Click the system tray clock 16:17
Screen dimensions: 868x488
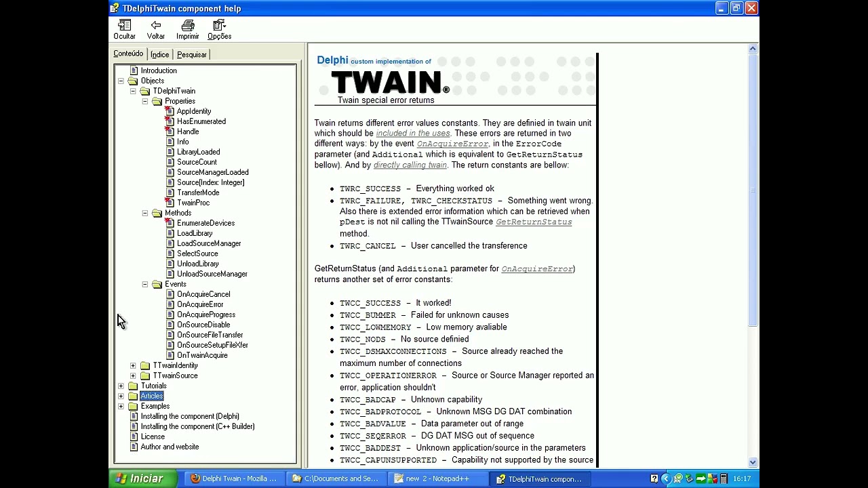pyautogui.click(x=742, y=479)
